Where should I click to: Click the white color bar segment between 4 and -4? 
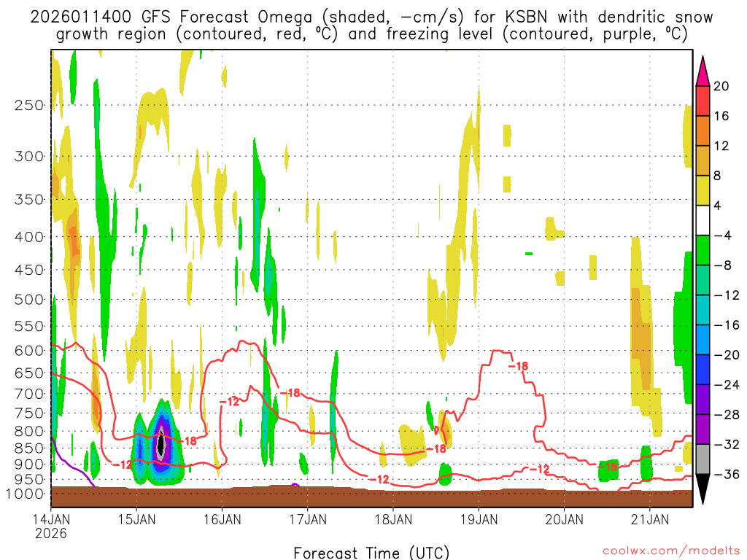click(x=703, y=220)
